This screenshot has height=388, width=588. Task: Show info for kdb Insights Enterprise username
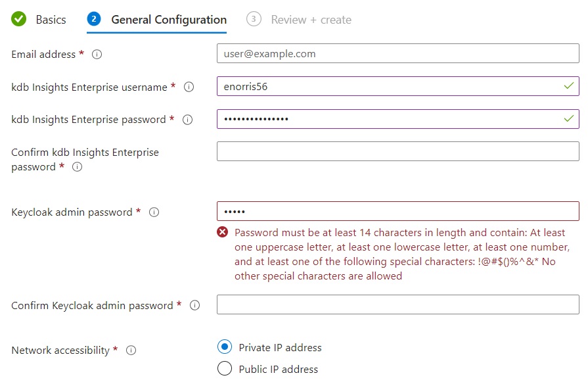coord(189,87)
